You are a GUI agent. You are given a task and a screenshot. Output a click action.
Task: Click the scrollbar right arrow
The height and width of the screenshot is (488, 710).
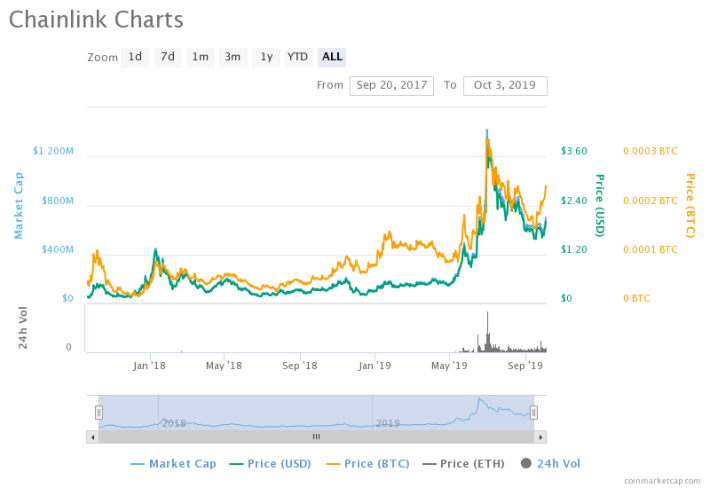pos(540,437)
